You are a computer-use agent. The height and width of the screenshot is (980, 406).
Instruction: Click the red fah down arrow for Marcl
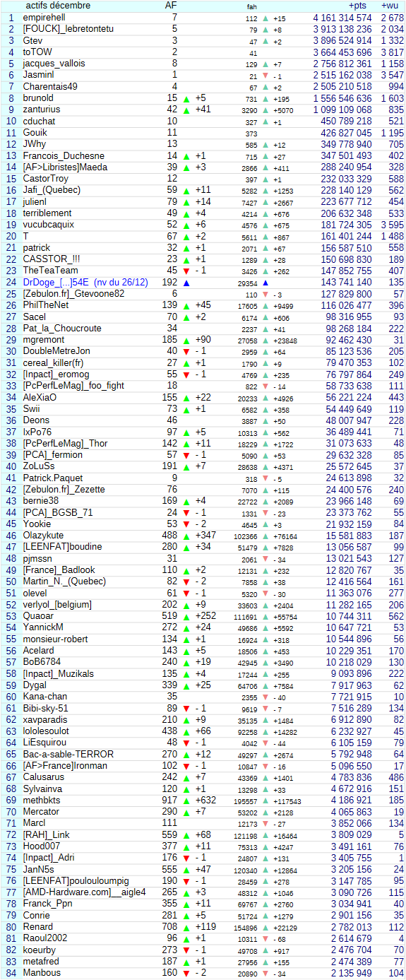point(265,824)
